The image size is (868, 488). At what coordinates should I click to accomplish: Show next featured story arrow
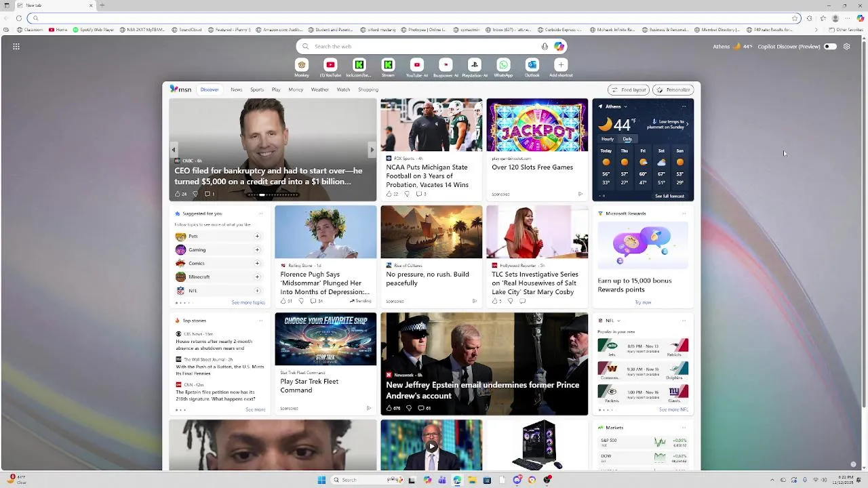372,150
